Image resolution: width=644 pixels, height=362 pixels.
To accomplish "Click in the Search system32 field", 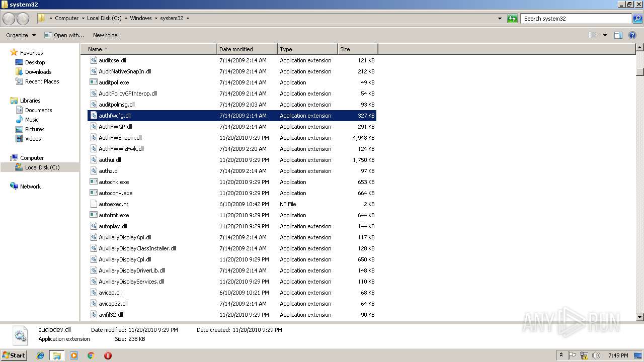I will pyautogui.click(x=576, y=19).
